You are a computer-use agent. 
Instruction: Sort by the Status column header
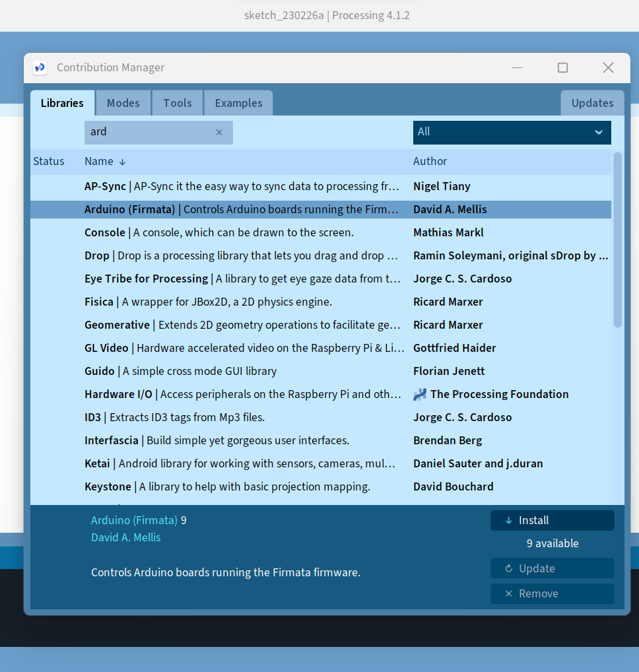pos(49,162)
